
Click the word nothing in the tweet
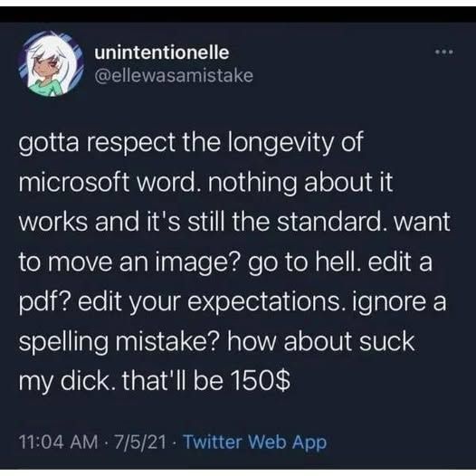coord(252,183)
